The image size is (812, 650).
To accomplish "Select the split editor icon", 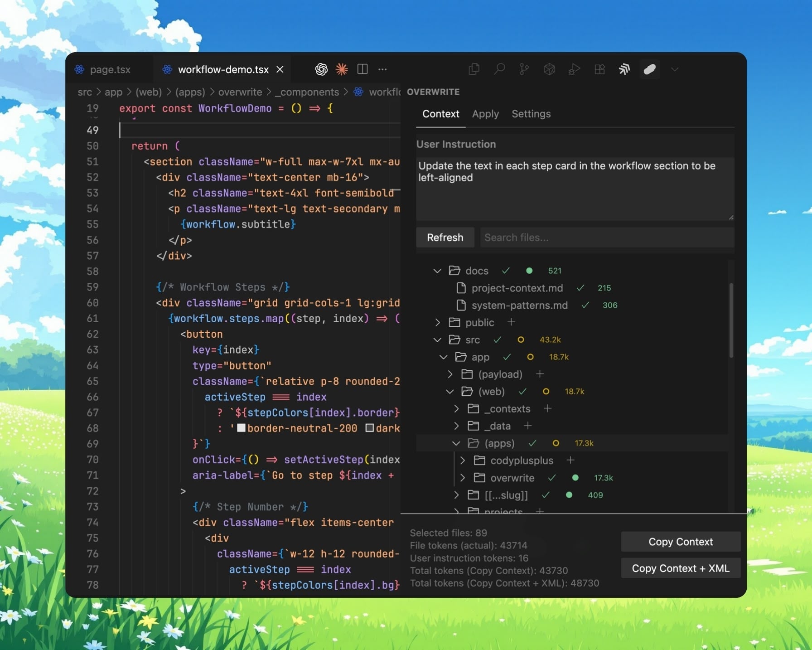I will pos(362,69).
